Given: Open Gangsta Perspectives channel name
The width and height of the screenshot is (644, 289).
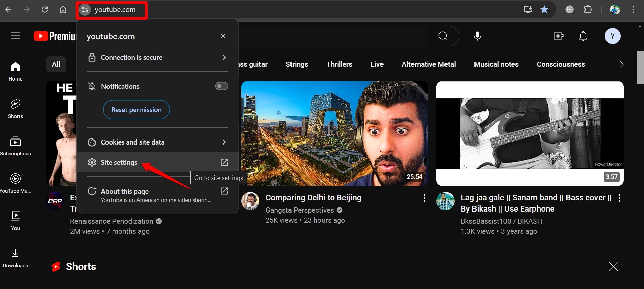Looking at the screenshot, I should (300, 210).
